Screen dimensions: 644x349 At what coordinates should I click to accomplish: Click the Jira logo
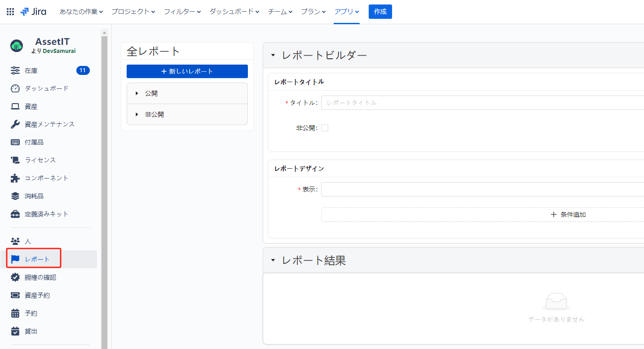click(x=33, y=12)
